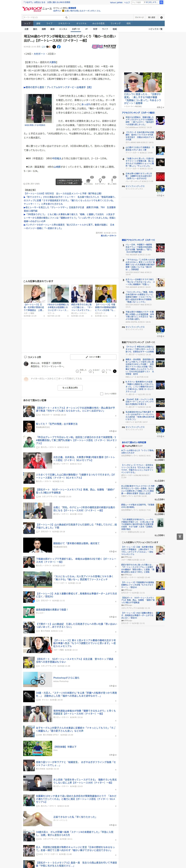
Task: Select the エキスパート navigation tab
Action: click(x=64, y=23)
